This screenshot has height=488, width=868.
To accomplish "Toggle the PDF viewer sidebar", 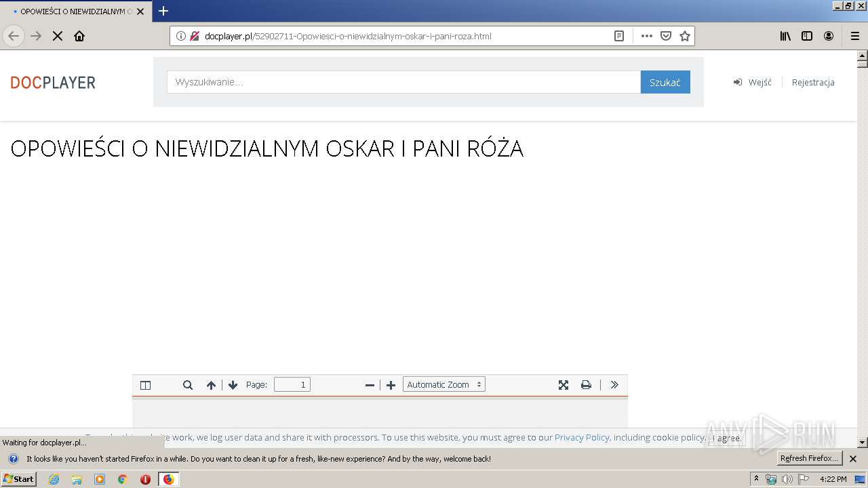I will (145, 385).
